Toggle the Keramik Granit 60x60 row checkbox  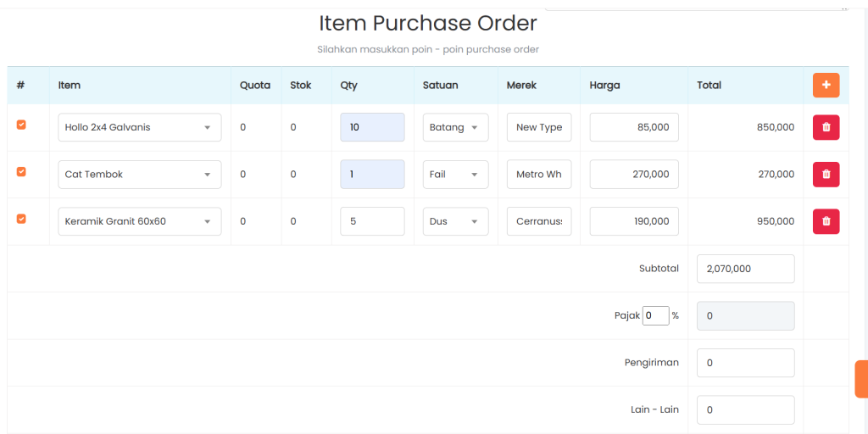tap(21, 219)
